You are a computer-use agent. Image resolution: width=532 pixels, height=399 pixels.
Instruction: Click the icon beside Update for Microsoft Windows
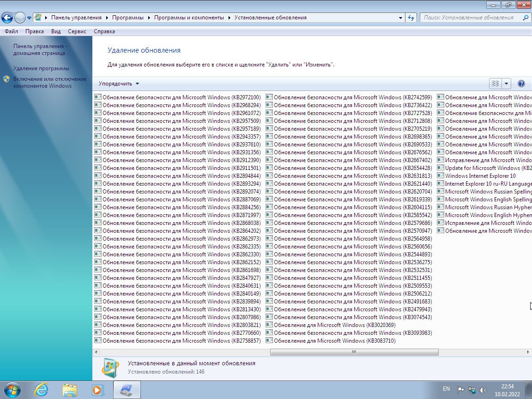click(x=441, y=168)
